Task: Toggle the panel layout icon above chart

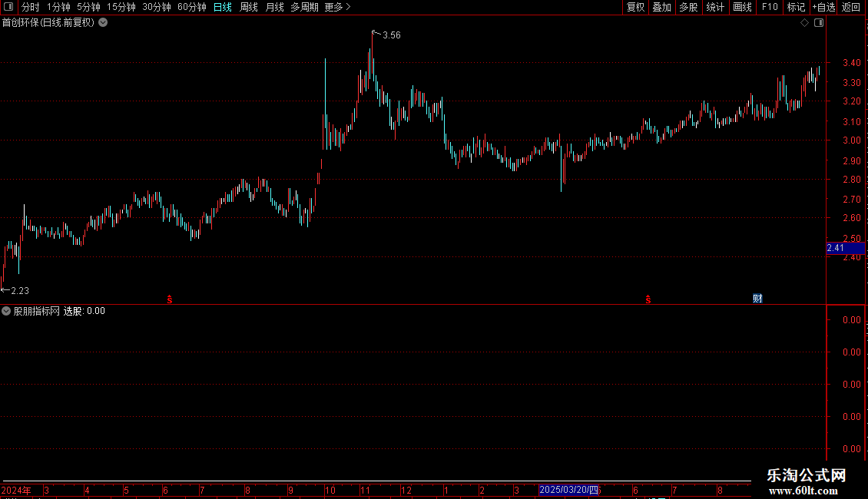Action: (819, 23)
